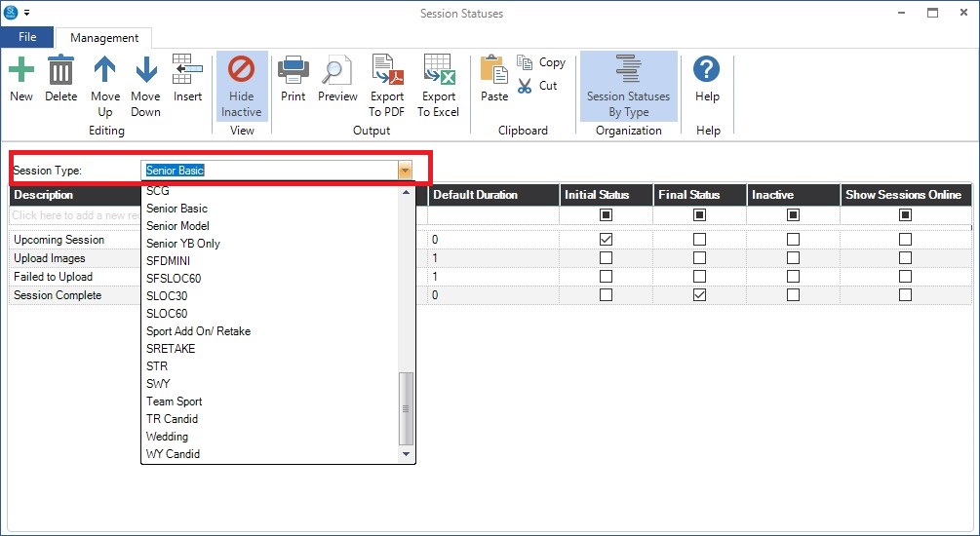This screenshot has height=536, width=980.
Task: Uncheck Final Status for Session Complete
Action: (699, 295)
